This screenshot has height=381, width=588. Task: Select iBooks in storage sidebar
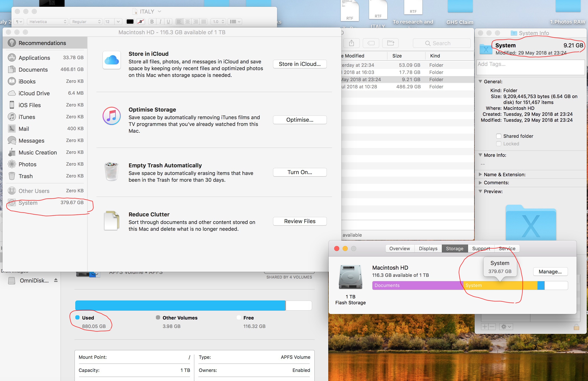tap(45, 81)
